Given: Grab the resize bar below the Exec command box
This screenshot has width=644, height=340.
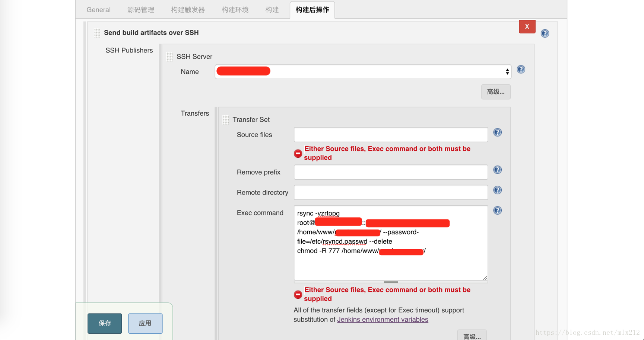Looking at the screenshot, I should [391, 282].
